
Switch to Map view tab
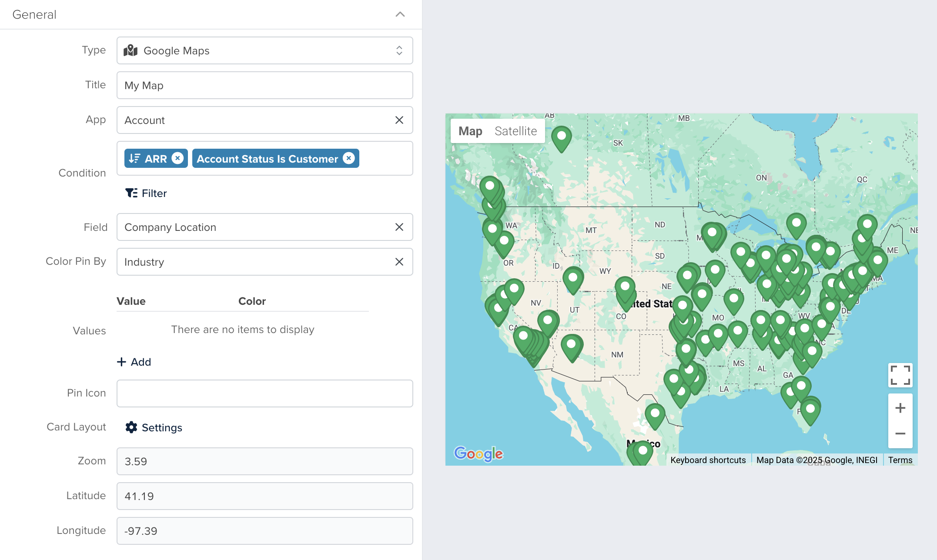point(470,131)
